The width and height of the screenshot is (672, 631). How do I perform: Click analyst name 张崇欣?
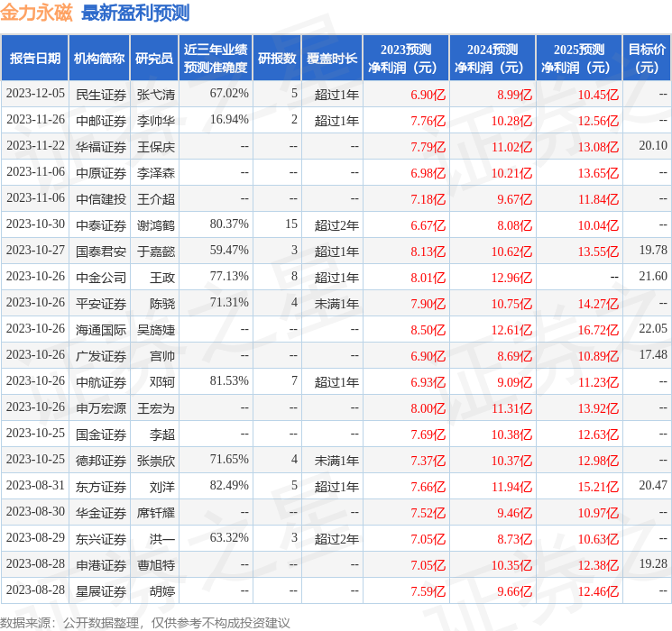156,461
